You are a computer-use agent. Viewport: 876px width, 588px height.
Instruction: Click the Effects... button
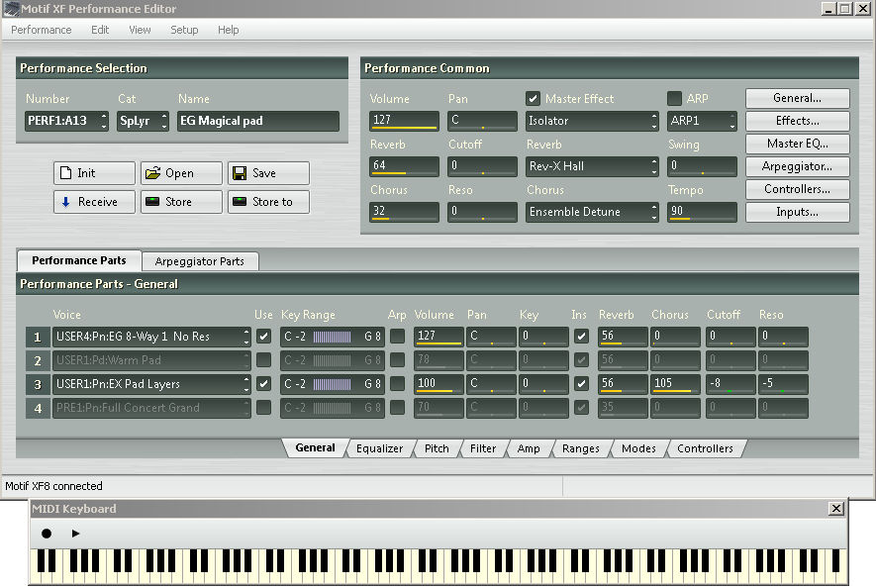click(x=797, y=121)
